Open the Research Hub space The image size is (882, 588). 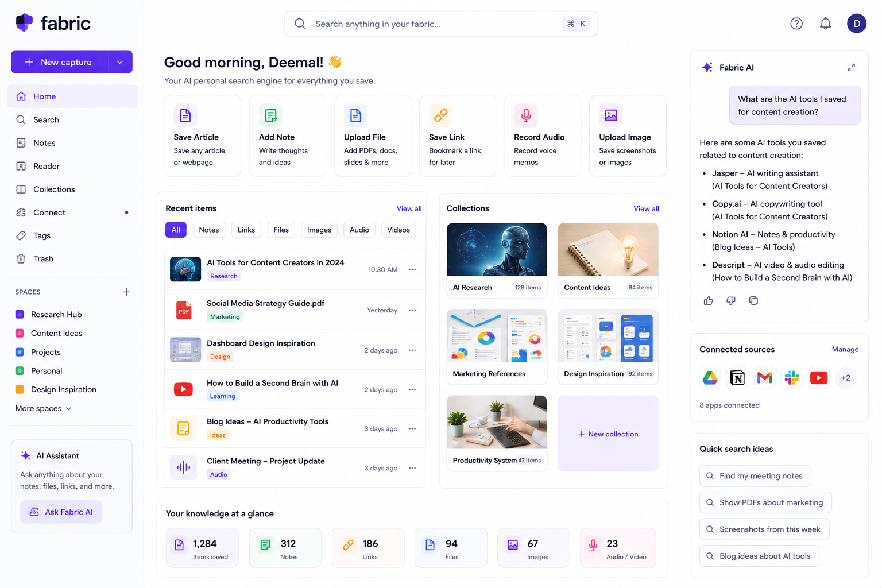coord(56,314)
